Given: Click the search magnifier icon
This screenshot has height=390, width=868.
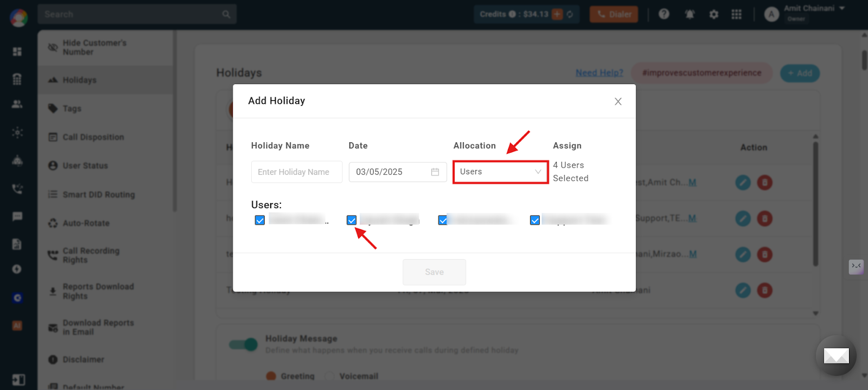Looking at the screenshot, I should pos(226,15).
